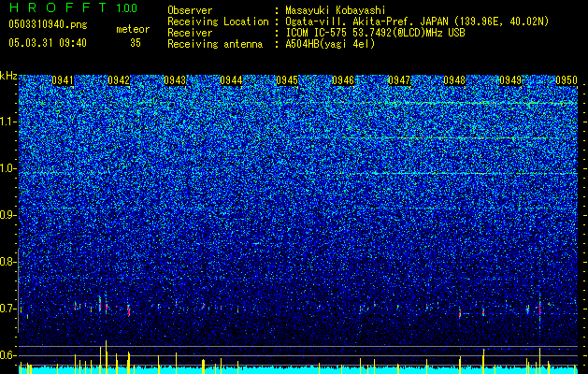Click the HROFFT 1.0.0 title text
The height and width of the screenshot is (374, 588).
point(73,7)
